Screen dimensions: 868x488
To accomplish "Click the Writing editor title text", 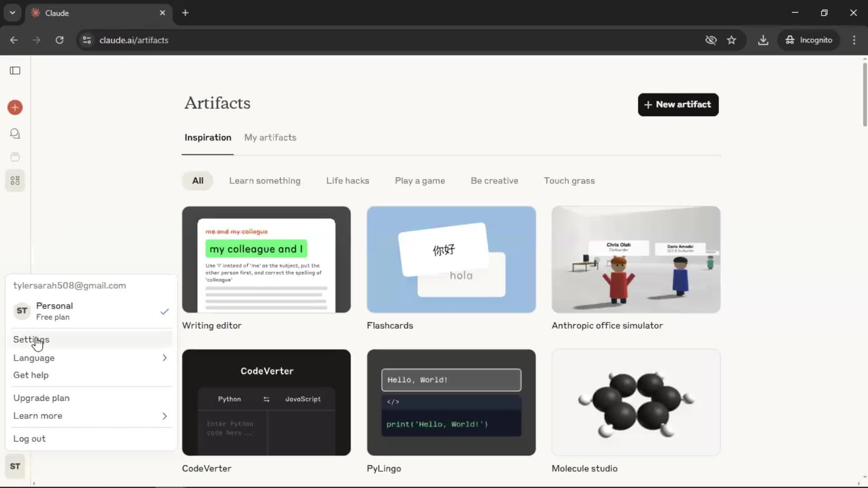I will (x=212, y=325).
